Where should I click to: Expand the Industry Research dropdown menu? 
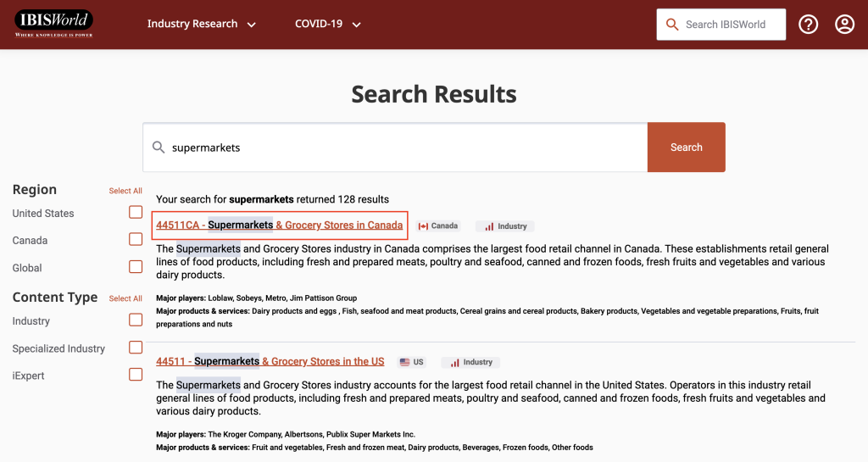point(201,25)
